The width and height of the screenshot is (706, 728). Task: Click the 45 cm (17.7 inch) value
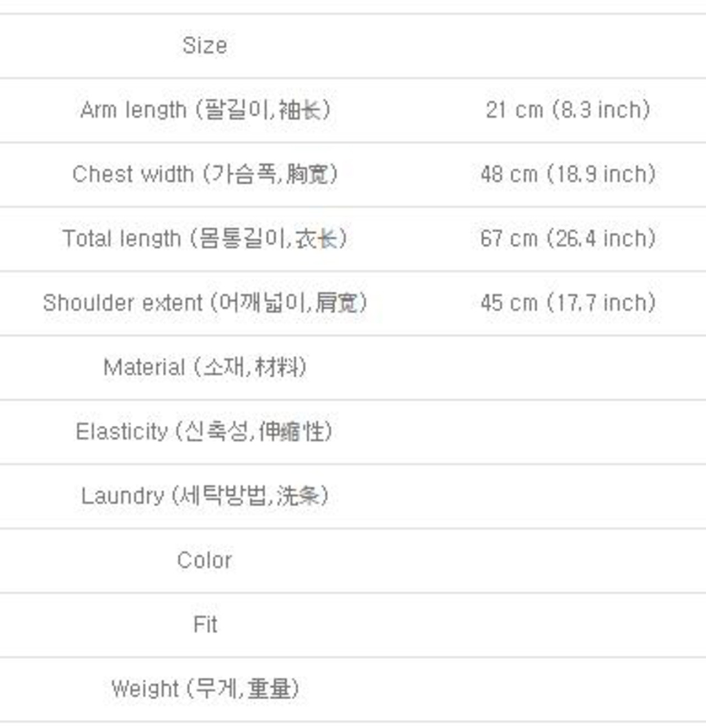(568, 303)
